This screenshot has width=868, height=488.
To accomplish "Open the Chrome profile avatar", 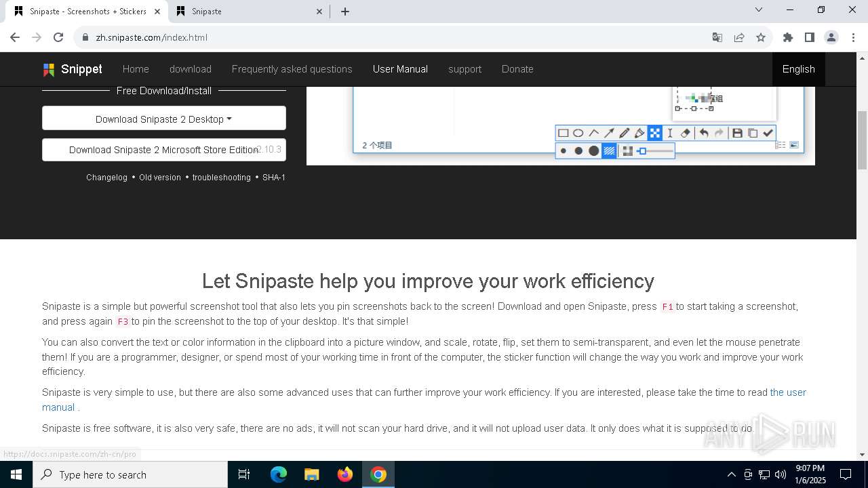I will click(831, 37).
